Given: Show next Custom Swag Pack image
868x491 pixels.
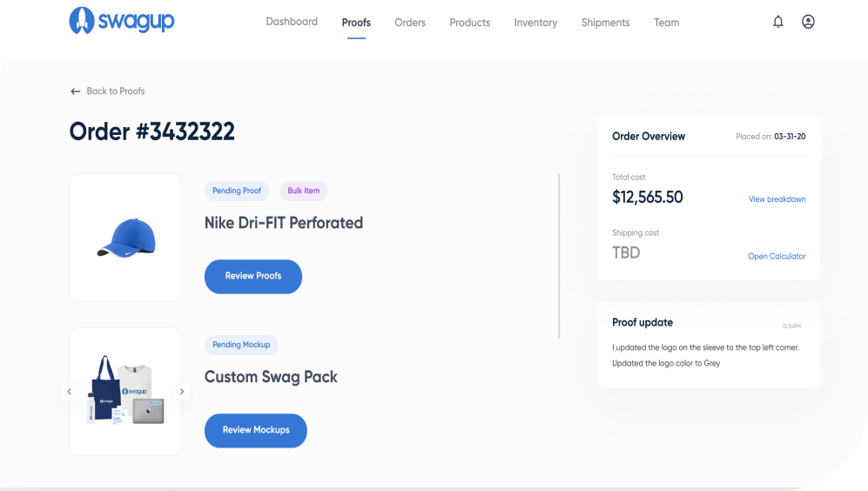Looking at the screenshot, I should [182, 392].
